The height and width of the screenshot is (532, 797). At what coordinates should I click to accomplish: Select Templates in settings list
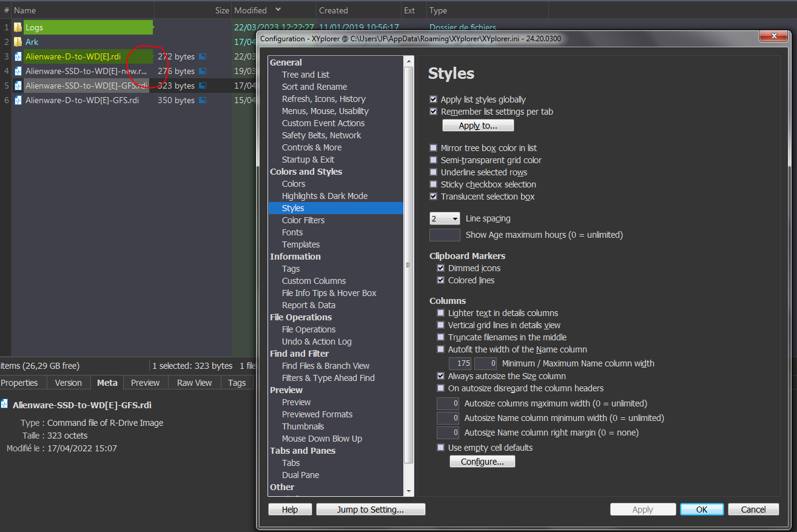point(301,244)
